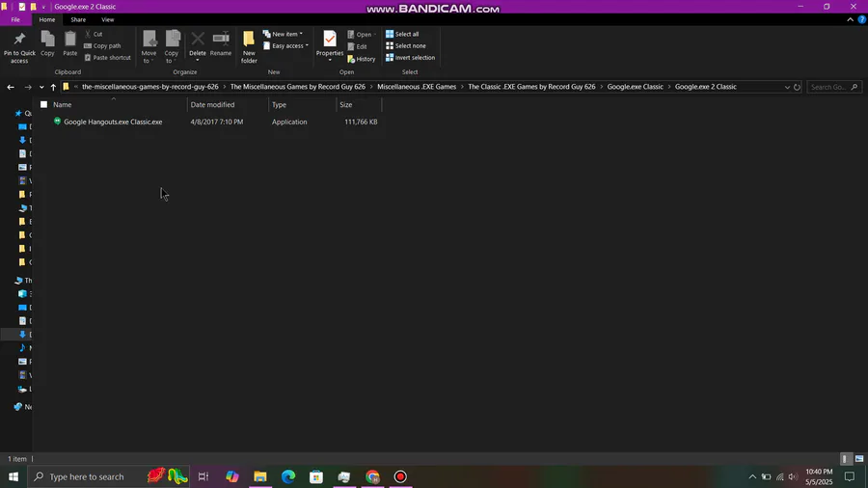Image resolution: width=868 pixels, height=488 pixels.
Task: Create a New folder
Action: pos(249,47)
